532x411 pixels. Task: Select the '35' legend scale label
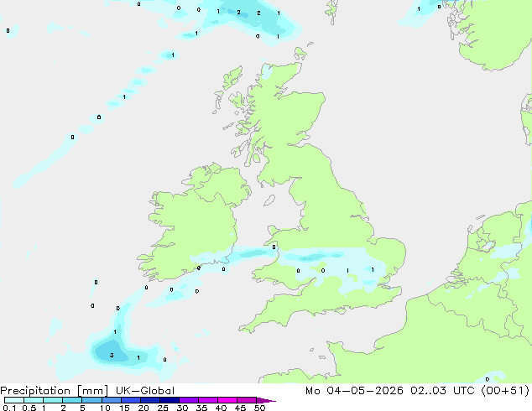click(x=201, y=408)
